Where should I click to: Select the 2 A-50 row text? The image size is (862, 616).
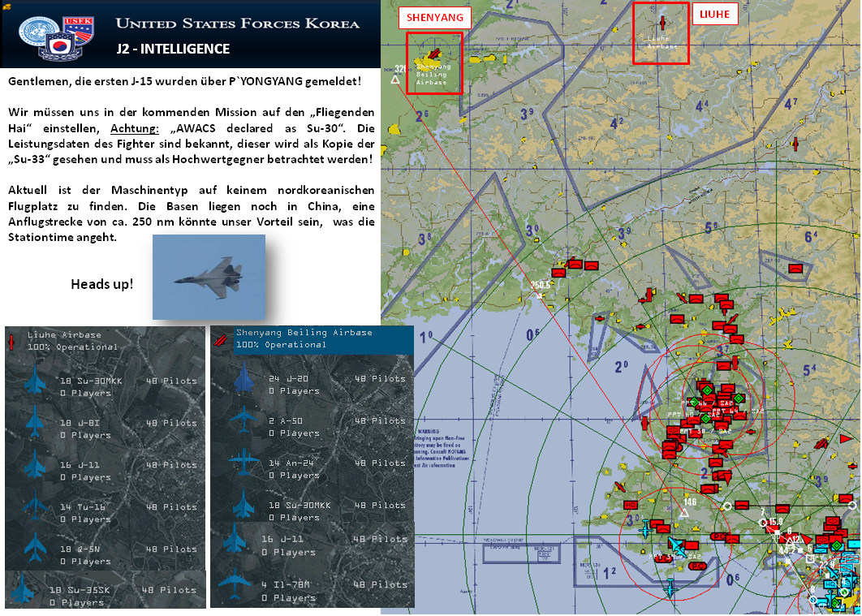click(286, 420)
